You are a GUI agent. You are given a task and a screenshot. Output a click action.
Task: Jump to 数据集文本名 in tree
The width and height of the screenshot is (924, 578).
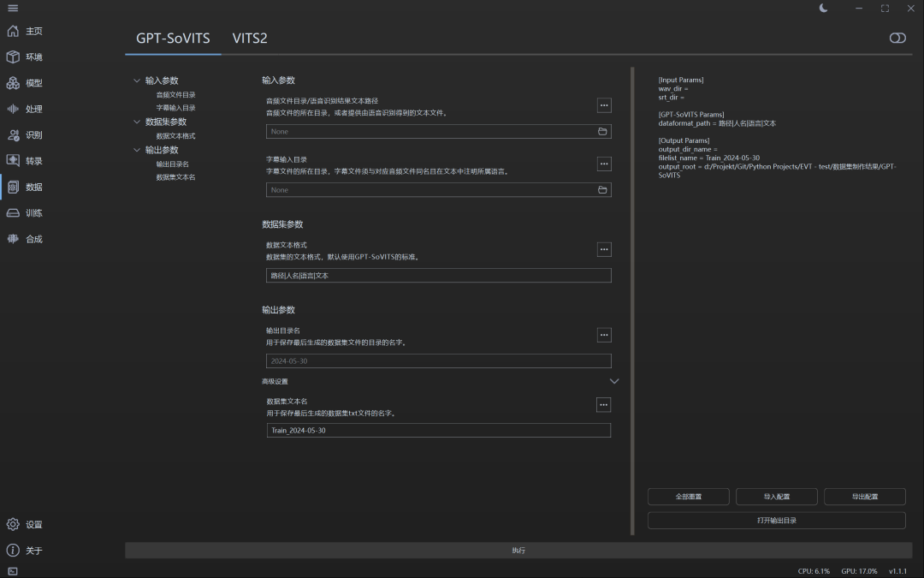point(175,177)
